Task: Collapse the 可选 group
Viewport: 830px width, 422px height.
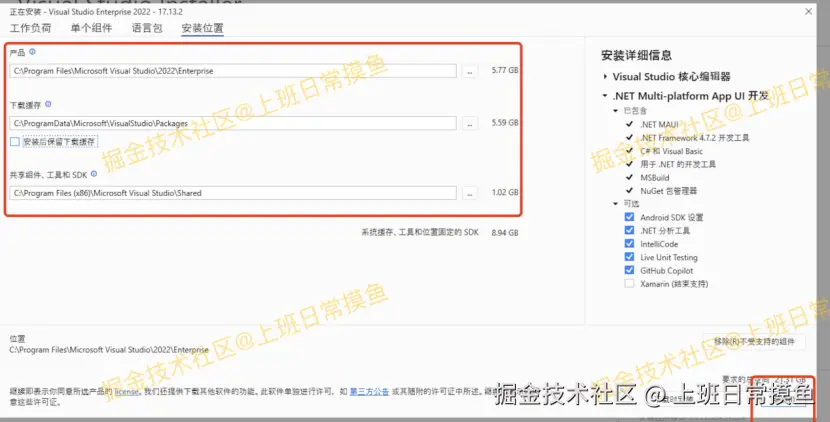Action: coord(615,204)
